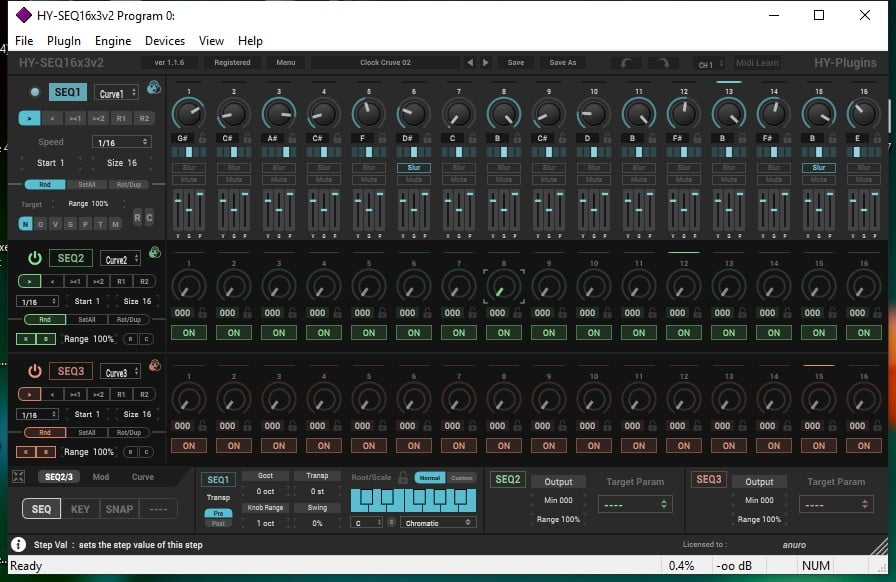Click SEQ1 step 1 knob
This screenshot has height=582, width=896.
click(x=189, y=113)
